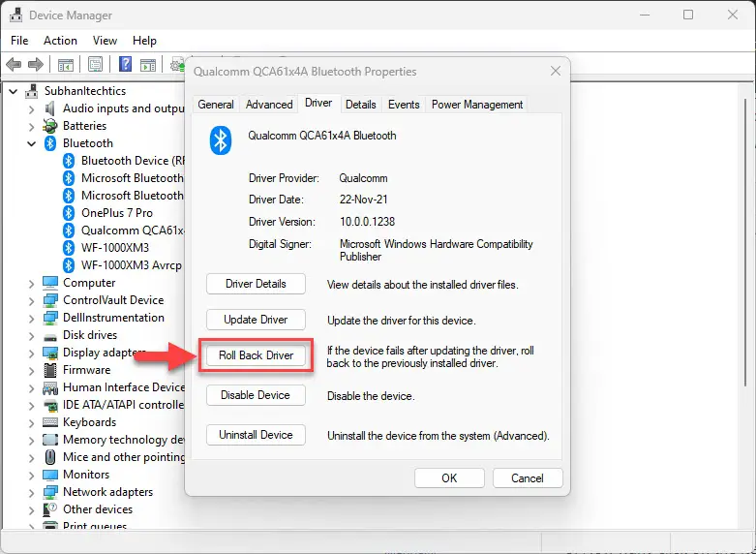Viewport: 756px width, 554px height.
Task: Expand the Keyboards category
Action: coord(31,422)
